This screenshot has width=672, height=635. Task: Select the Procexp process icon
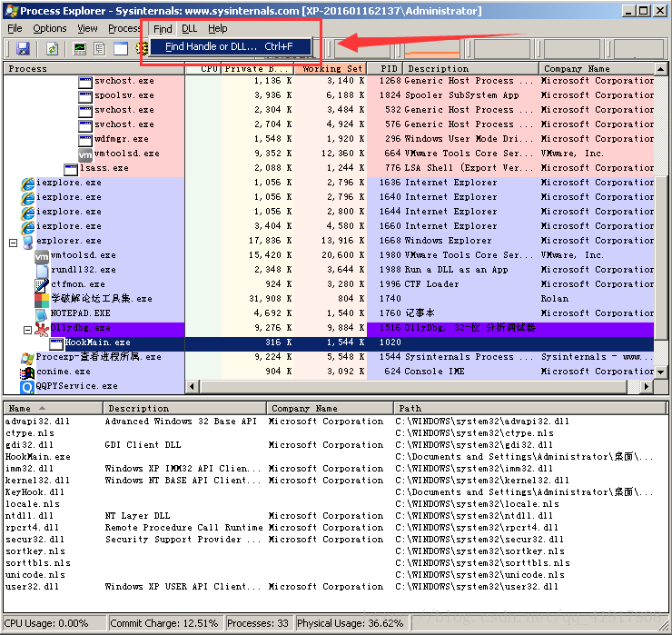27,358
